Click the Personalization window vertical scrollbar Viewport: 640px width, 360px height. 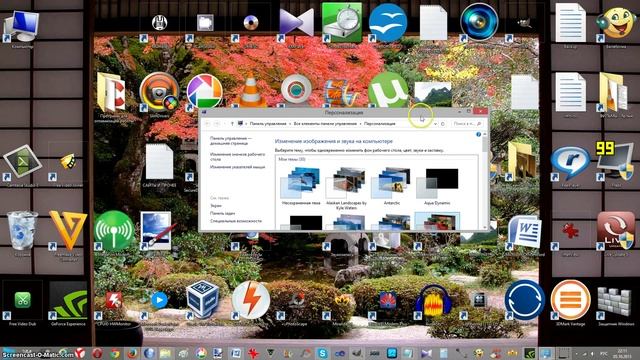[484, 180]
